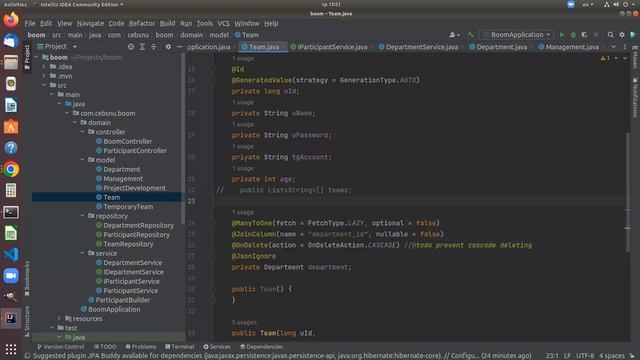Open Project panel options gear

pos(168,47)
